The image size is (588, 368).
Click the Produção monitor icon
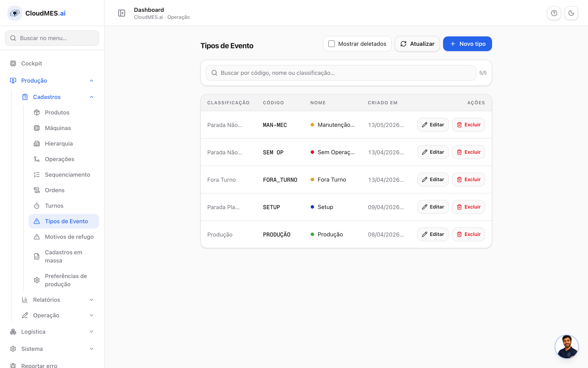click(x=13, y=81)
